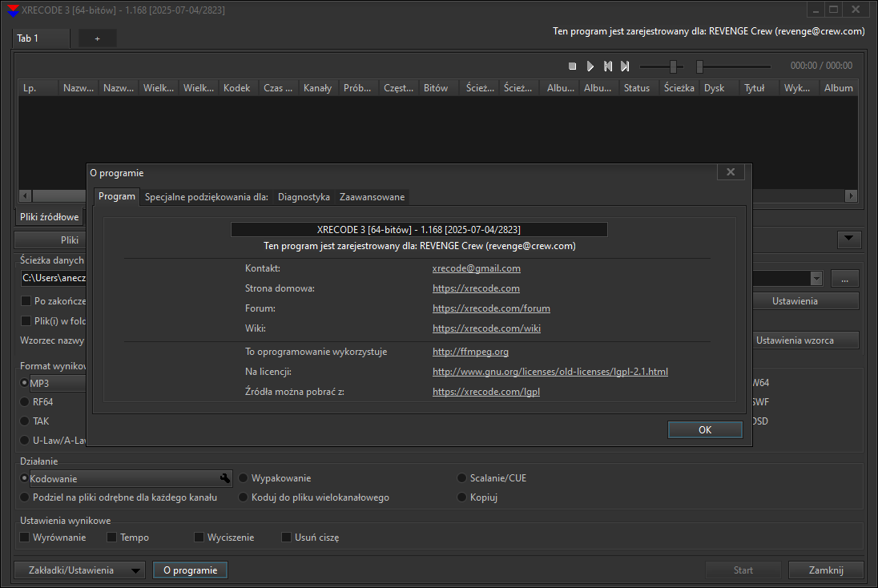
Task: Click OK in the about dialog
Action: (x=705, y=429)
